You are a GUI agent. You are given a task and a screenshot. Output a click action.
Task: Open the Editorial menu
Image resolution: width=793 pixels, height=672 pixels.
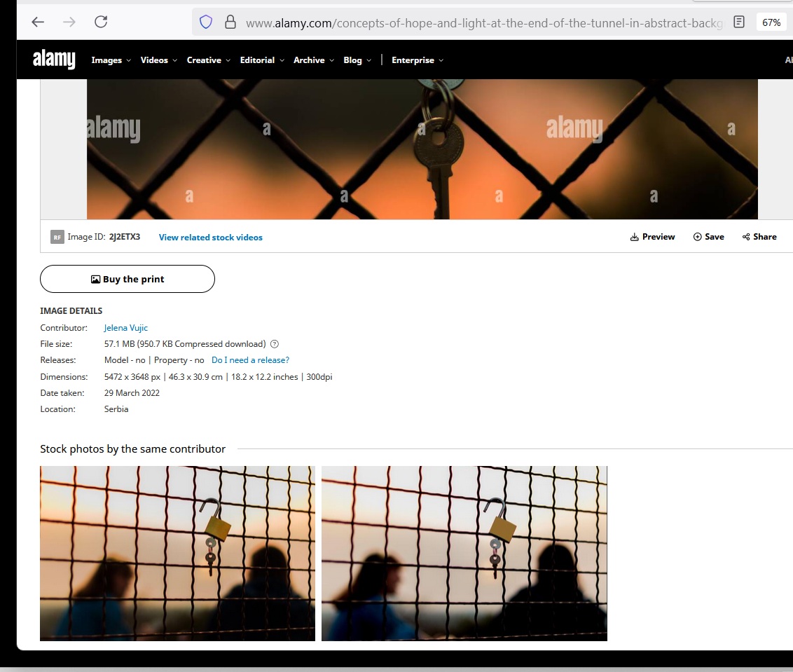(x=262, y=60)
